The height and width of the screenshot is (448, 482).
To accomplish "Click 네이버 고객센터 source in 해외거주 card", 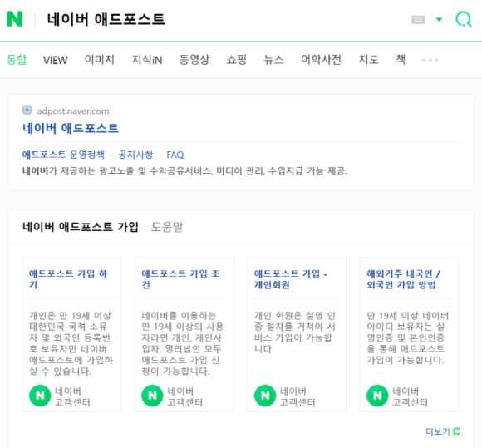I will click(x=410, y=396).
